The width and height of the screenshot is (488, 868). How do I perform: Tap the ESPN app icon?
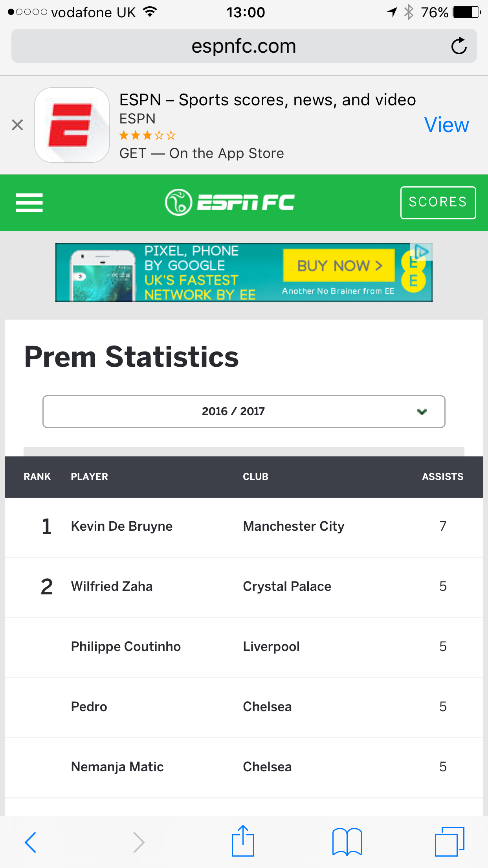pyautogui.click(x=72, y=125)
